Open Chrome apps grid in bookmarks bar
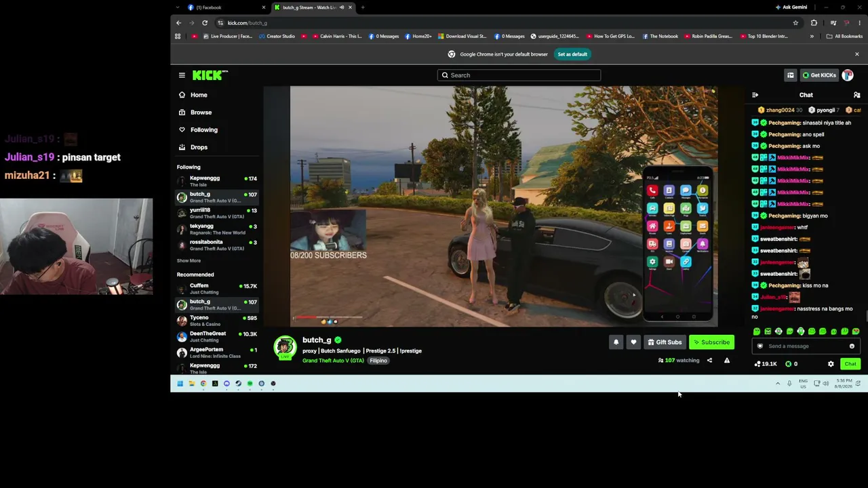The image size is (868, 488). pos(178,37)
